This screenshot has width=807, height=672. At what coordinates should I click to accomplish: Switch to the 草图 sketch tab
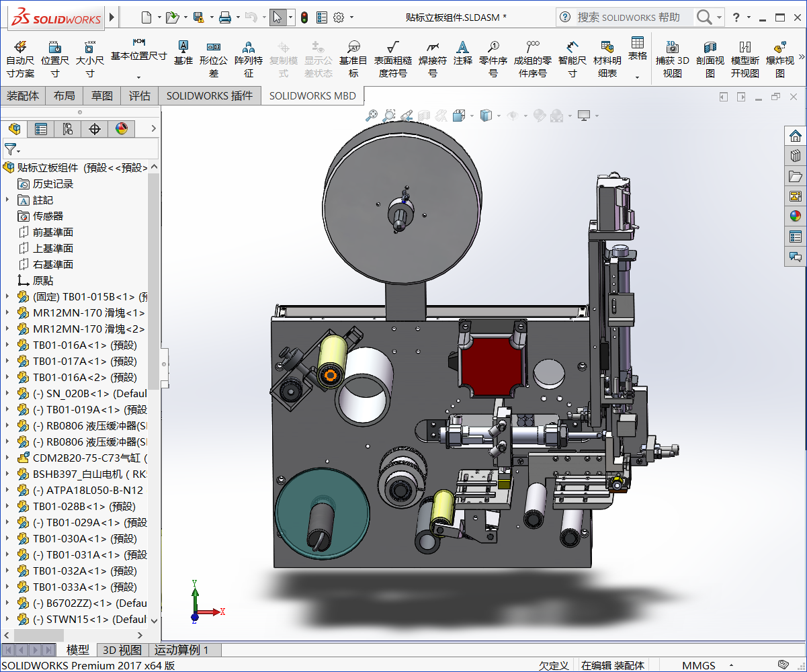[102, 96]
